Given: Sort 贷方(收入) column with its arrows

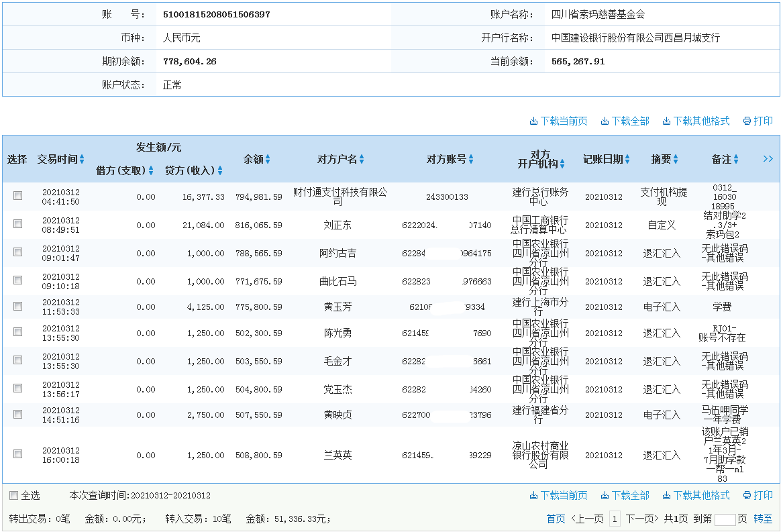Looking at the screenshot, I should click(219, 171).
